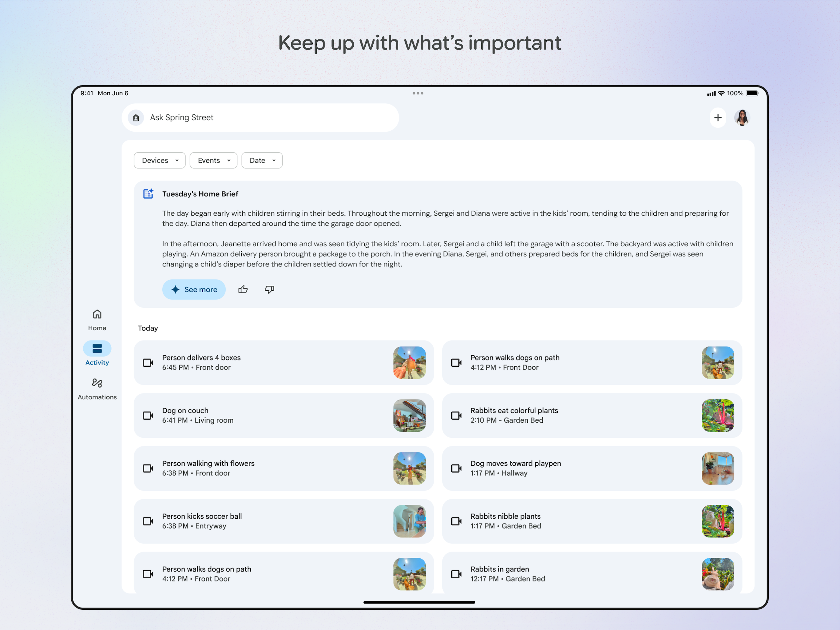This screenshot has height=630, width=840.
Task: Click the three-dot indicator at the top center
Action: click(x=418, y=93)
